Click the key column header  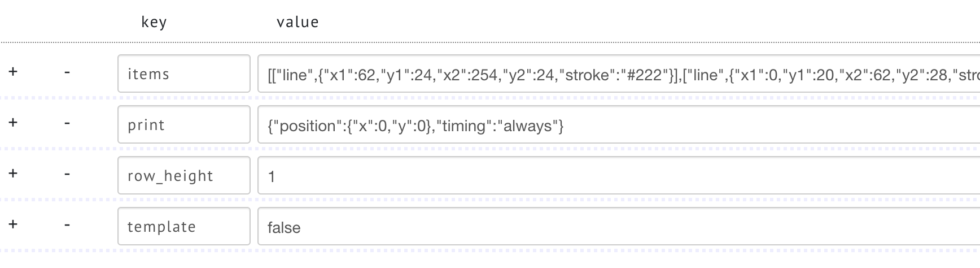click(x=154, y=22)
